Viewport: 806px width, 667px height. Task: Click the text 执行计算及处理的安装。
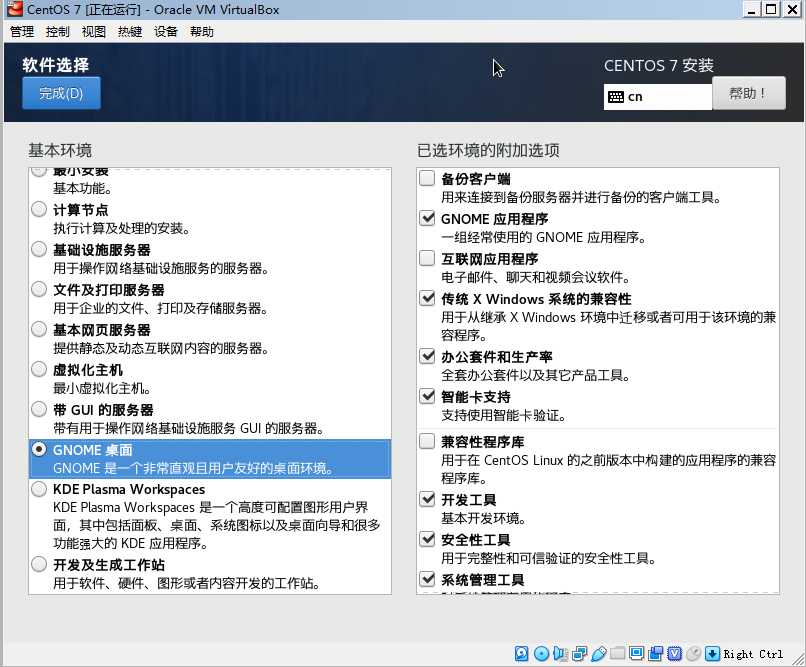[x=122, y=229]
